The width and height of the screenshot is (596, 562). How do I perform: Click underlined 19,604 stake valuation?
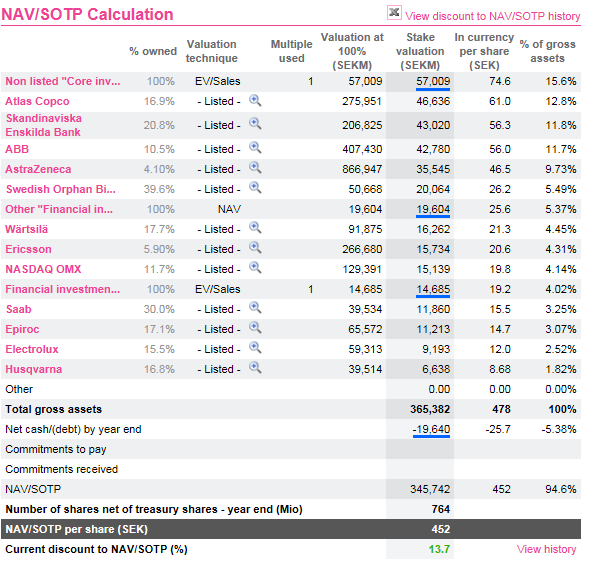point(433,210)
